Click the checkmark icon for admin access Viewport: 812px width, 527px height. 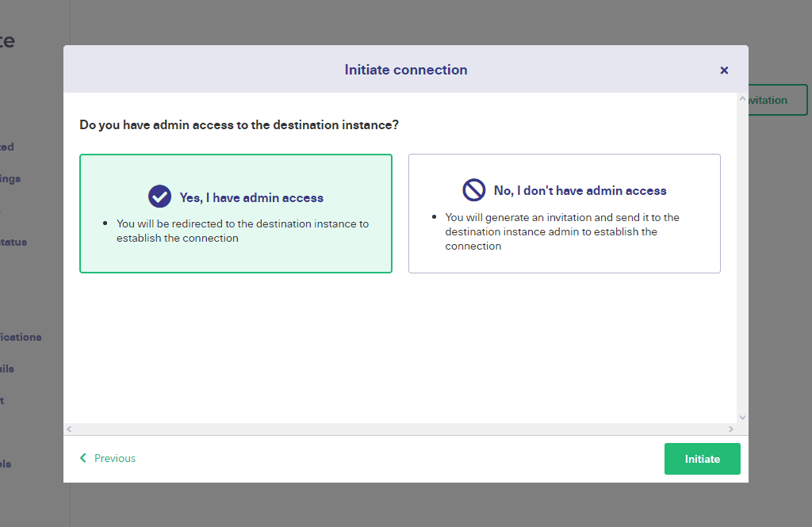click(x=159, y=197)
